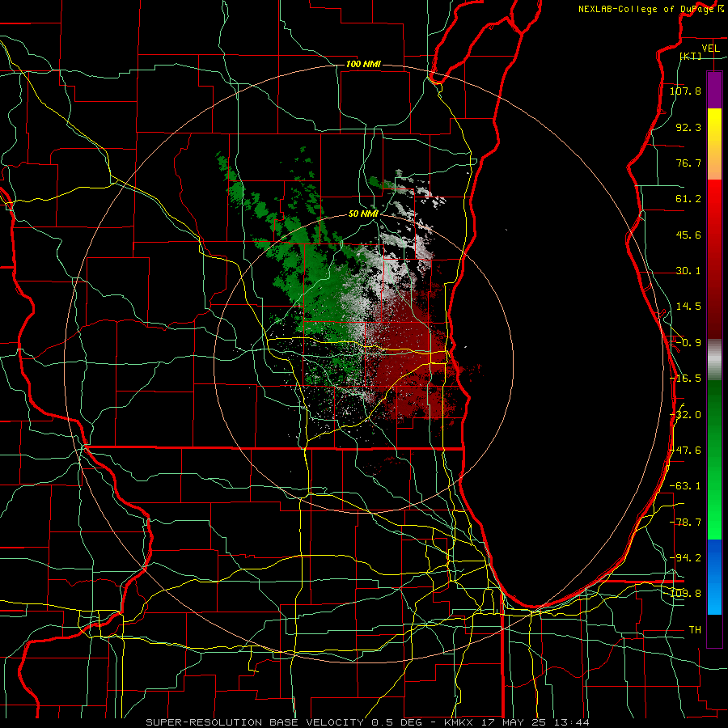Select the -78.7 scale value
The width and height of the screenshot is (728, 728).
(x=685, y=523)
